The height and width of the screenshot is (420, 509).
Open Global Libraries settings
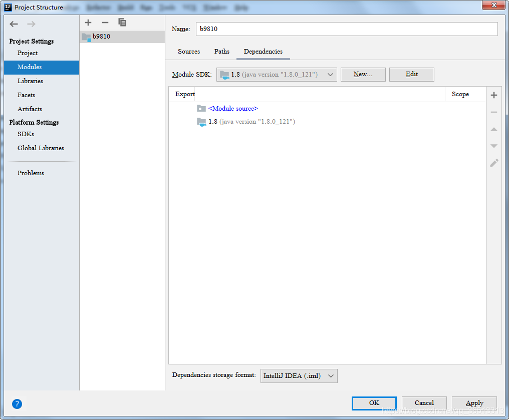point(41,148)
